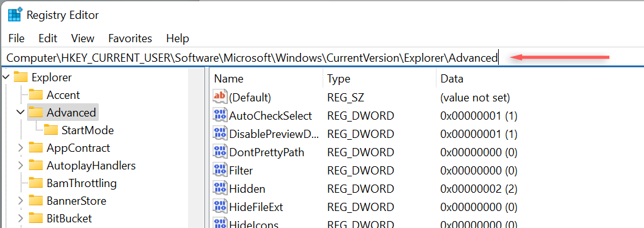Select the Filter value name
Image resolution: width=644 pixels, height=228 pixels.
(241, 171)
